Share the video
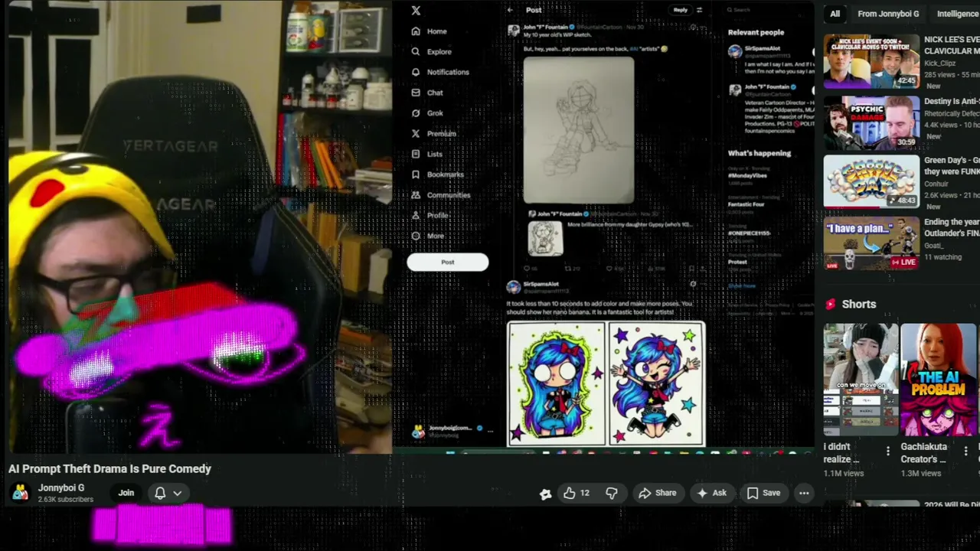 tap(658, 494)
